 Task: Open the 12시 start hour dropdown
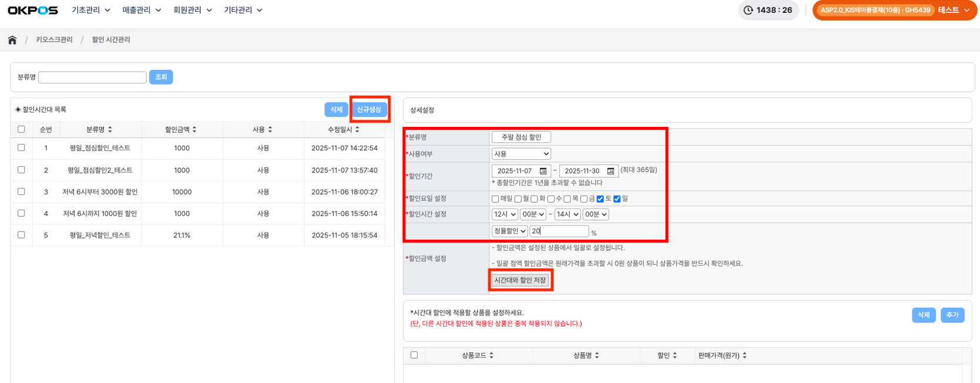click(504, 214)
